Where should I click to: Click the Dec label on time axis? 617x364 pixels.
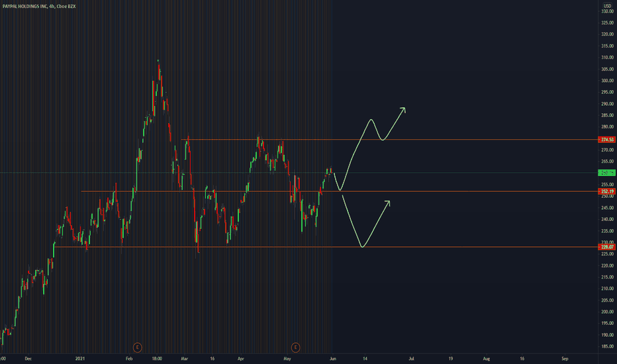pos(28,359)
